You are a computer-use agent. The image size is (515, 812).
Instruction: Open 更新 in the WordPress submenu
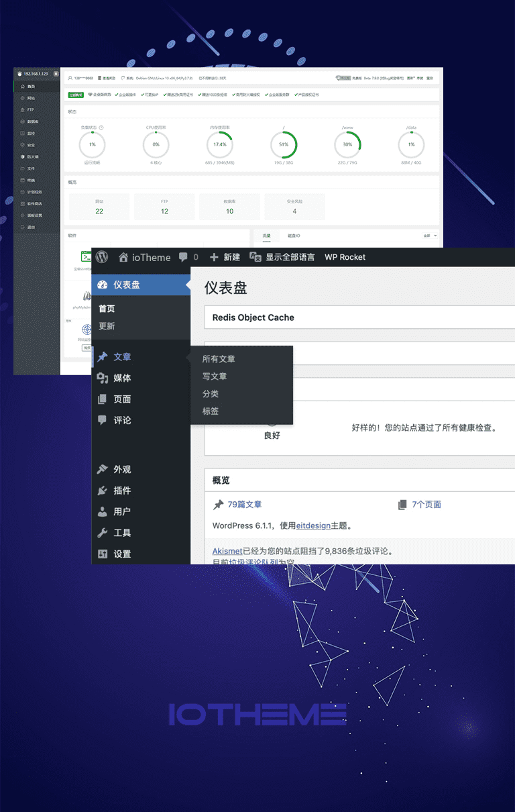click(x=107, y=326)
